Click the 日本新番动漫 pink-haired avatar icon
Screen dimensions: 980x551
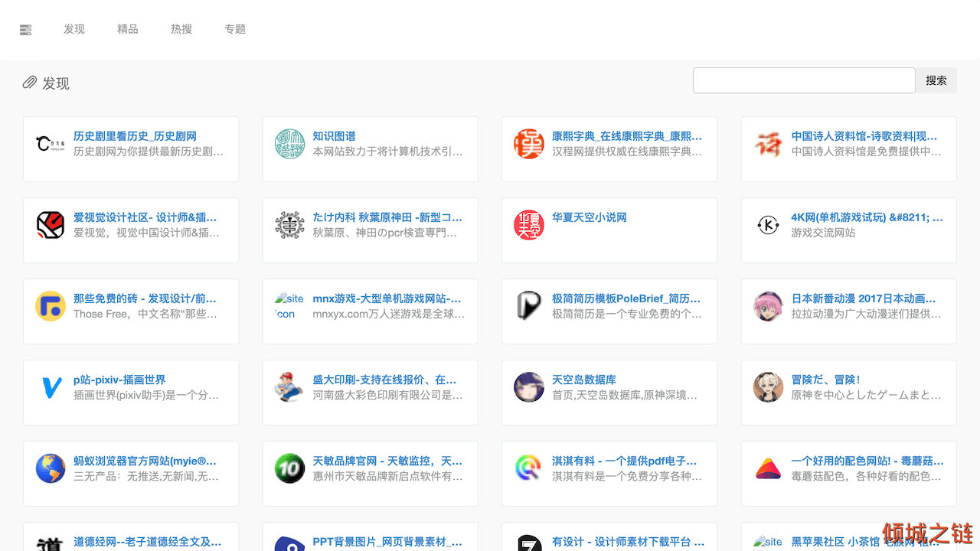coord(769,306)
